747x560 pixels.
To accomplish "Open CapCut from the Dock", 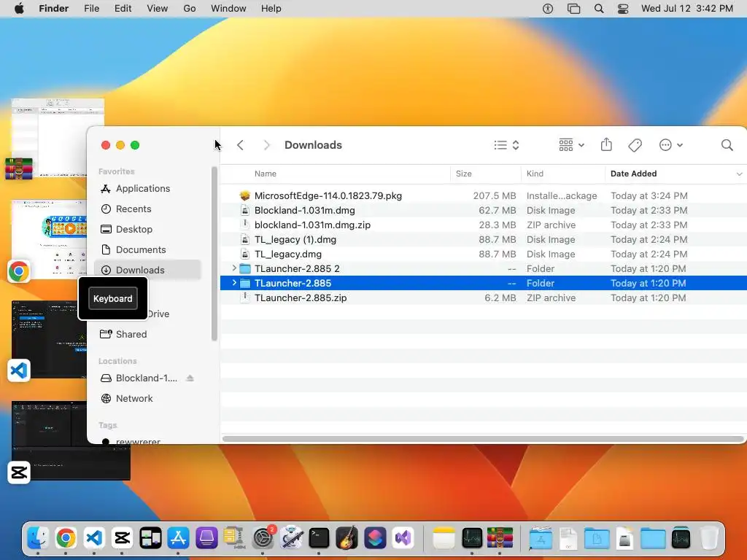I will (x=122, y=537).
